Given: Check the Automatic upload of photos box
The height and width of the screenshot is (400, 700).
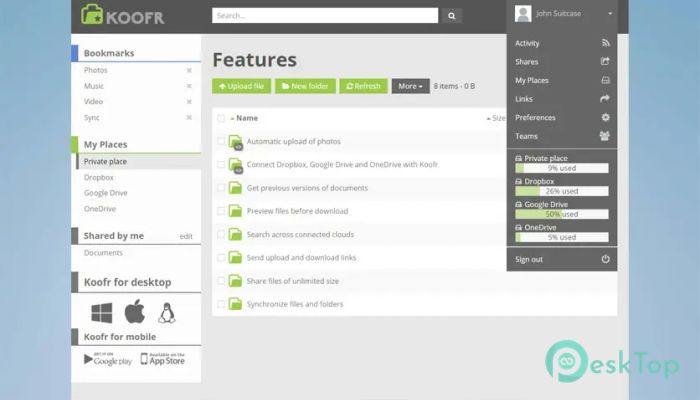Looking at the screenshot, I should (221, 142).
